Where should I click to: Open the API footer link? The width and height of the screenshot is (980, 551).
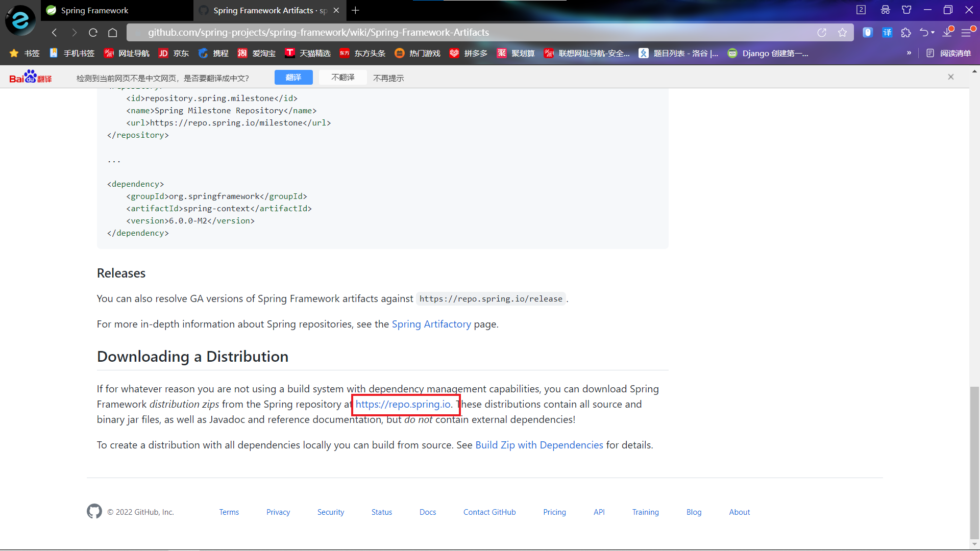pos(599,512)
